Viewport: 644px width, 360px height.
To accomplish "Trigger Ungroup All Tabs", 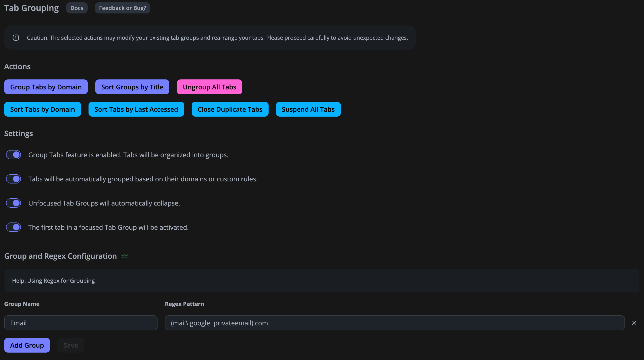I will (209, 87).
